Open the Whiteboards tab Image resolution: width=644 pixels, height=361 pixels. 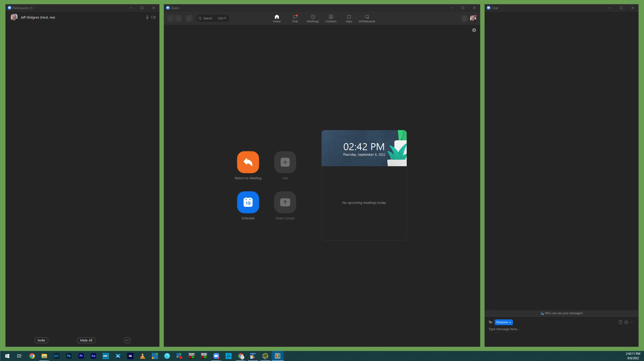[x=367, y=19]
